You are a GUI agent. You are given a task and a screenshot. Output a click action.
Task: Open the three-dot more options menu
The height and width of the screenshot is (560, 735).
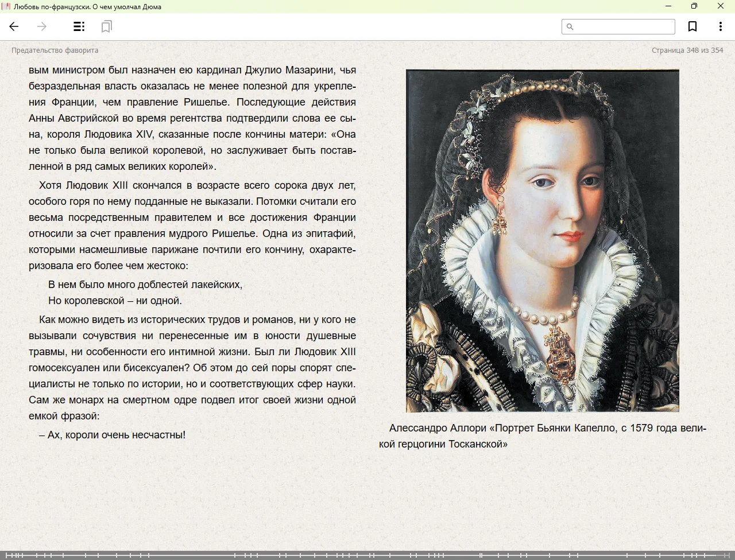click(x=720, y=26)
